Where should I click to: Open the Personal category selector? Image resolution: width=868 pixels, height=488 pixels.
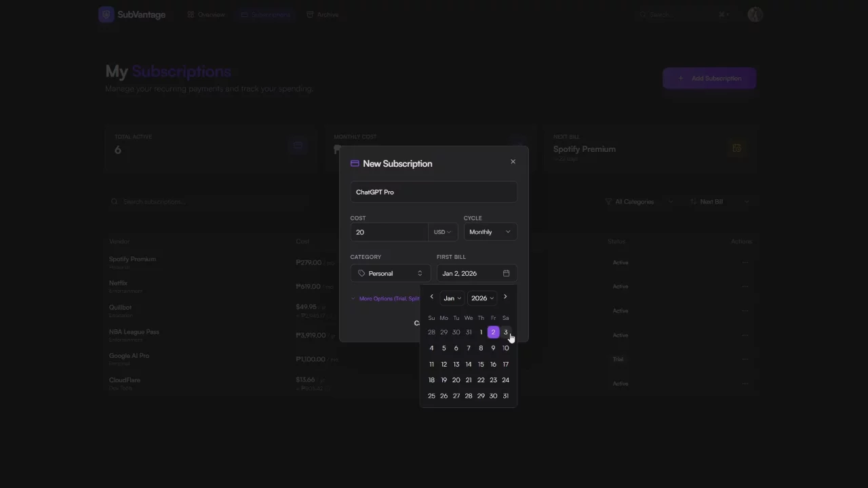point(390,273)
